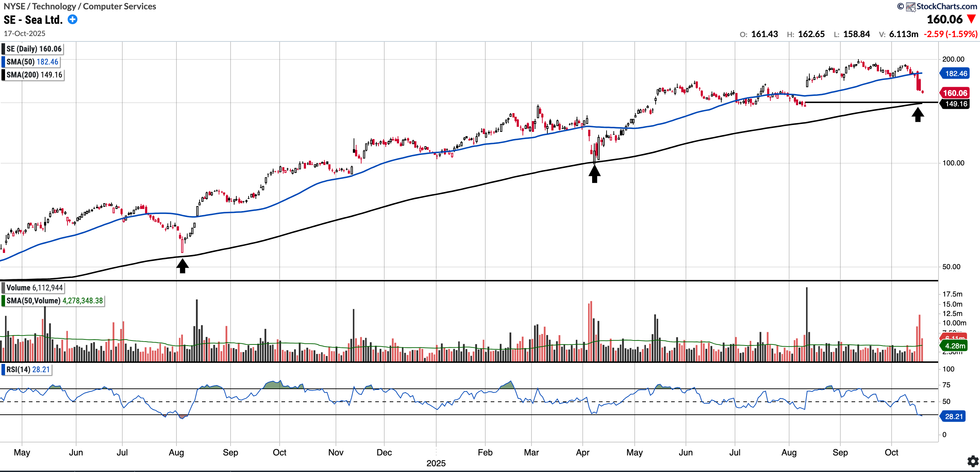Viewport: 980px width, 472px height.
Task: Expand the SE (Daily) legend entry
Action: [34, 49]
